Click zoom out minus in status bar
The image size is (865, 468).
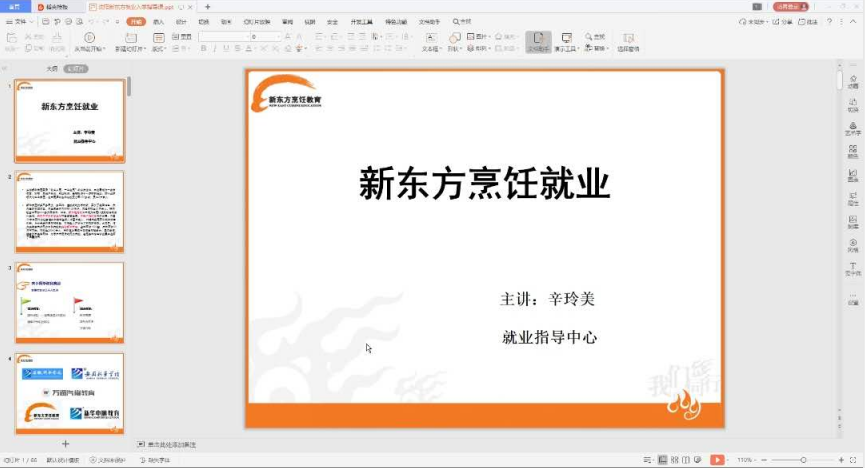[x=764, y=460]
